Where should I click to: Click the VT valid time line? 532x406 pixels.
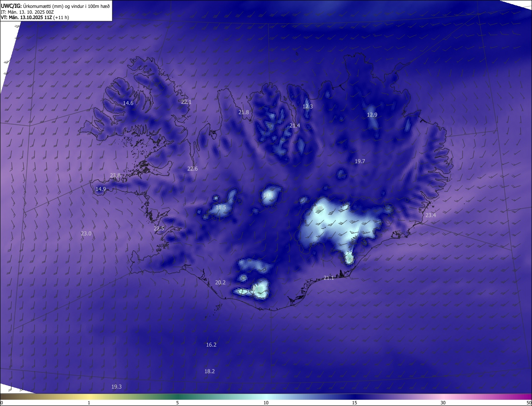(x=34, y=18)
